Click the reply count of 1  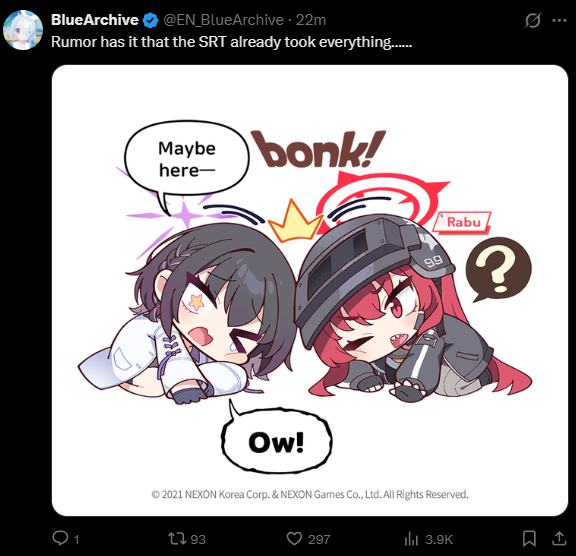coord(76,539)
